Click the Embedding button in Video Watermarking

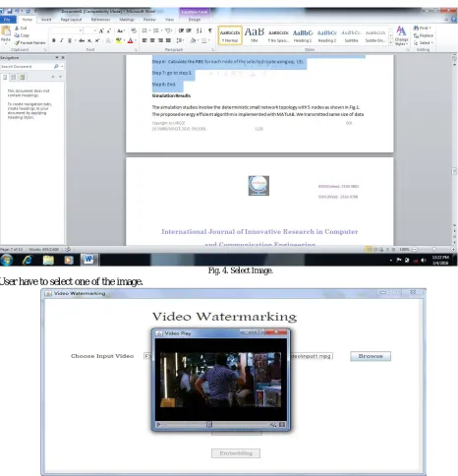236,453
